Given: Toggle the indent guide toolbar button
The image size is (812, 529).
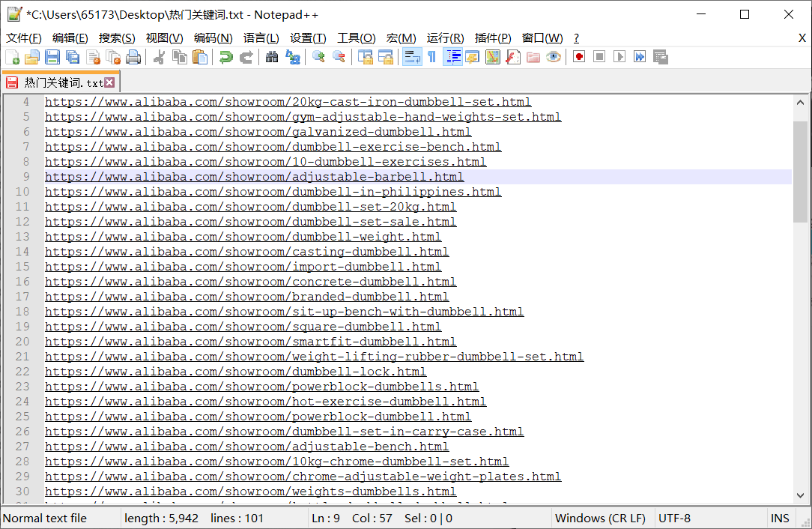Looking at the screenshot, I should click(452, 57).
